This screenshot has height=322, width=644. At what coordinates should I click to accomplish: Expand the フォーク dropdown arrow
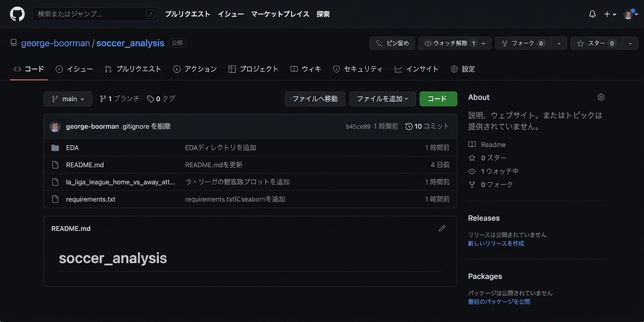click(559, 43)
